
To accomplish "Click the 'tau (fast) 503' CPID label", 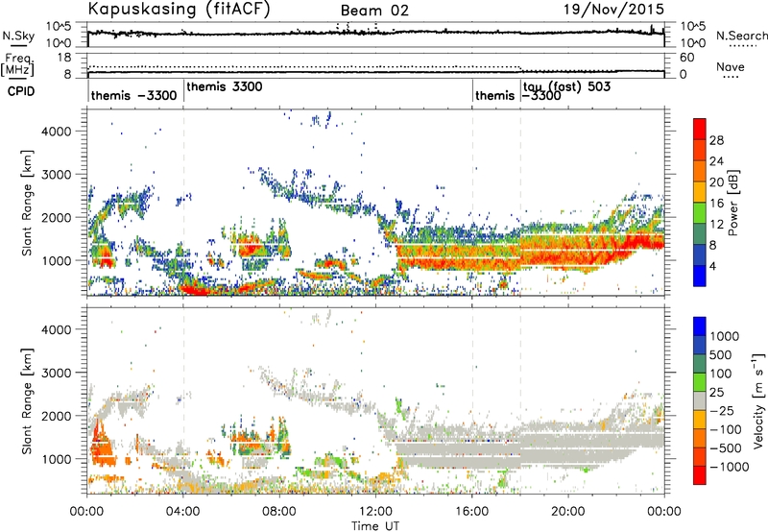I will 566,86.
